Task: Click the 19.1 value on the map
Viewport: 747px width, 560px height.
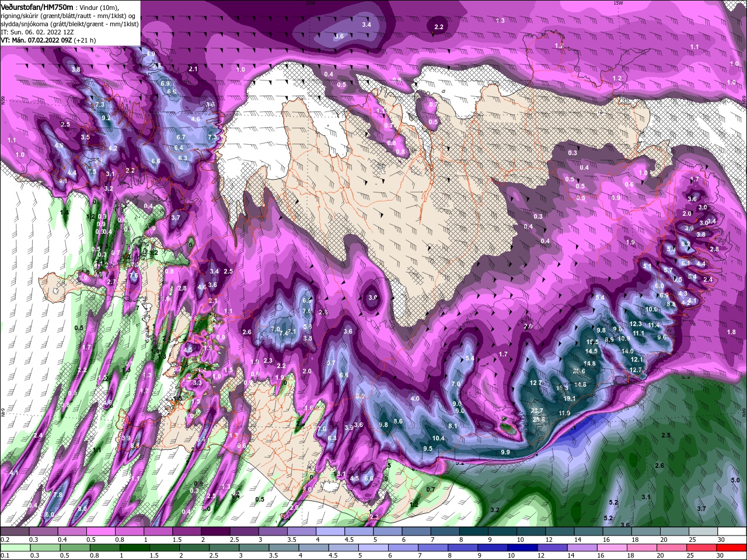Action: coord(570,399)
